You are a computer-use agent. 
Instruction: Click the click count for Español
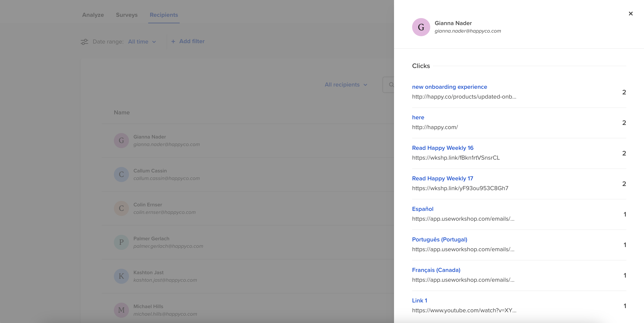tap(625, 214)
